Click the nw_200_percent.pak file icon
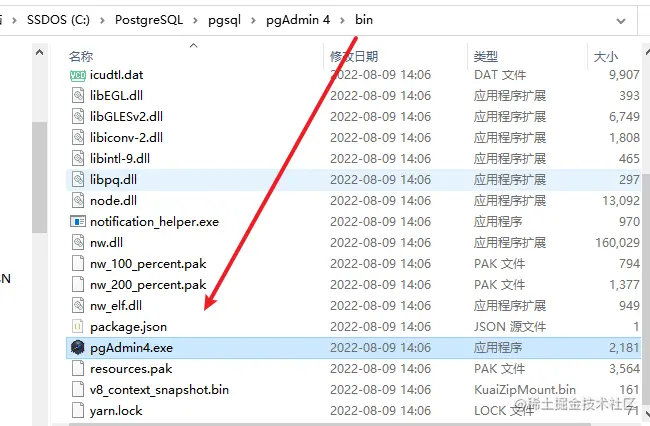 click(78, 284)
